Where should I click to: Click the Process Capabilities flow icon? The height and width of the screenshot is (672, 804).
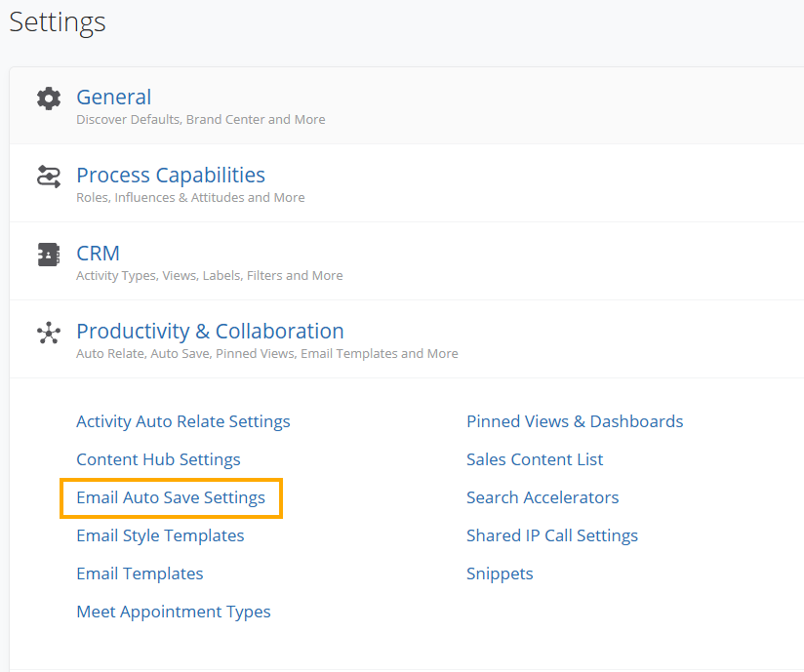coord(48,176)
